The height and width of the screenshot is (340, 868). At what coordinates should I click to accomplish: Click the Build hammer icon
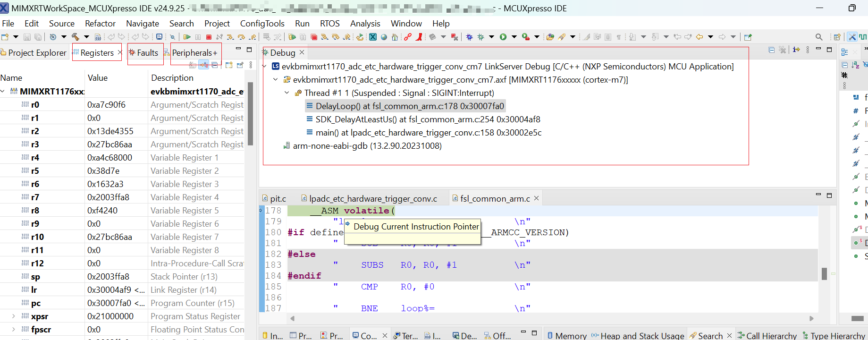pyautogui.click(x=75, y=37)
